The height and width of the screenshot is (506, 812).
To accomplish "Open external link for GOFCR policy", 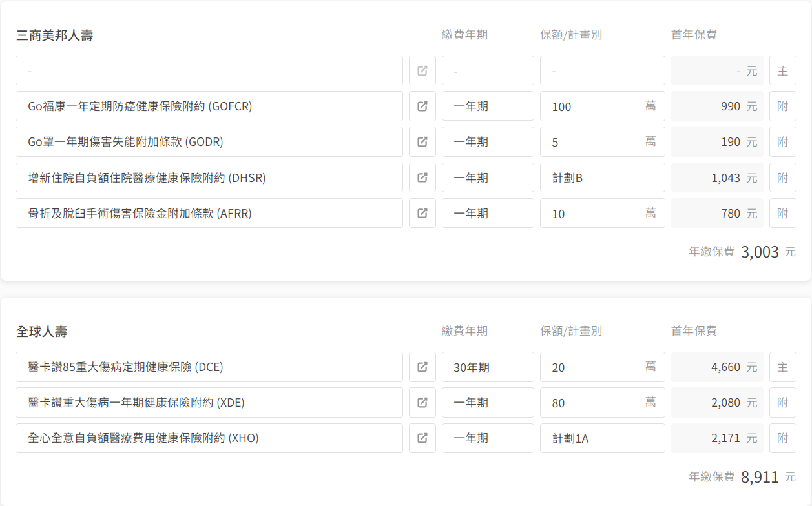I will [422, 106].
